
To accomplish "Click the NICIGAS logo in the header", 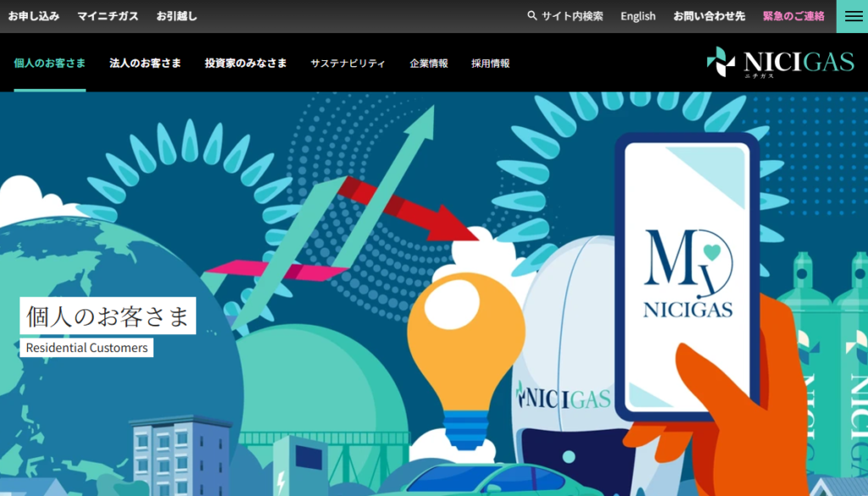I will [781, 62].
